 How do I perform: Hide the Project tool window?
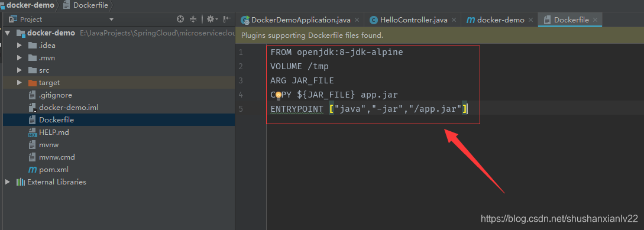pos(227,19)
